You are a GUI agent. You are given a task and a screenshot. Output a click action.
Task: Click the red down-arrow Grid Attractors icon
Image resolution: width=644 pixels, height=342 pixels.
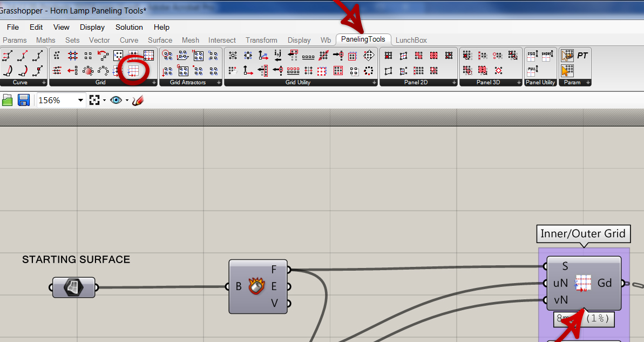[167, 71]
